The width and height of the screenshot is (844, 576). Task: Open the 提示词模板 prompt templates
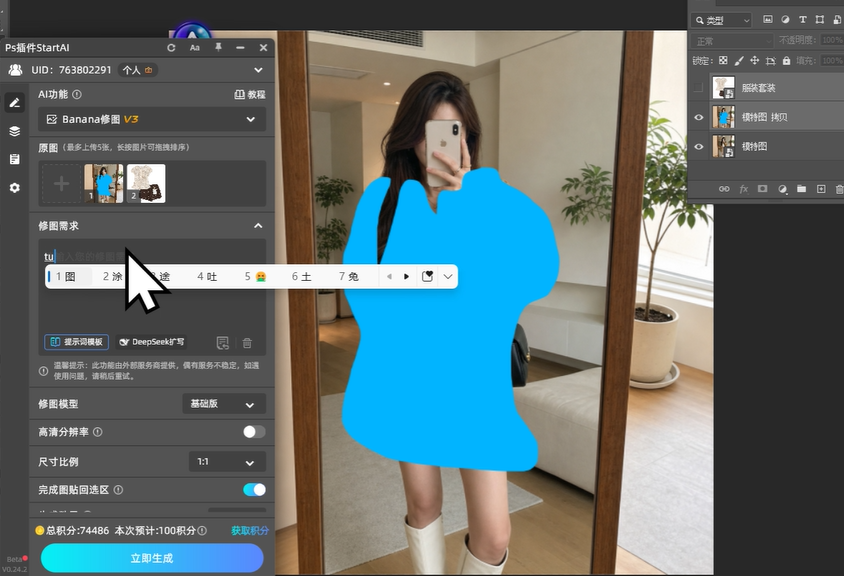pyautogui.click(x=76, y=342)
